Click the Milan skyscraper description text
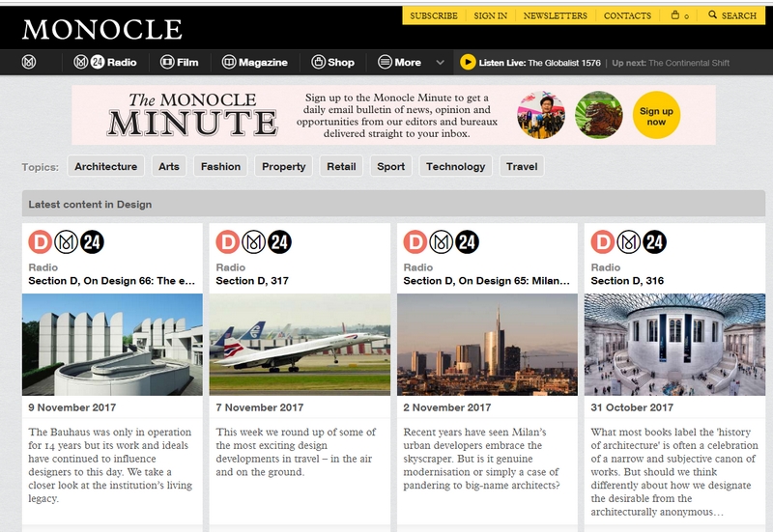Image resolution: width=773 pixels, height=532 pixels. coord(481,459)
